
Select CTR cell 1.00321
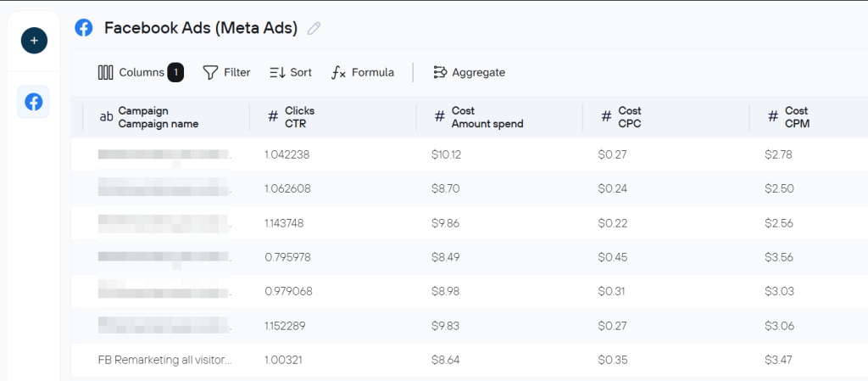tap(282, 360)
